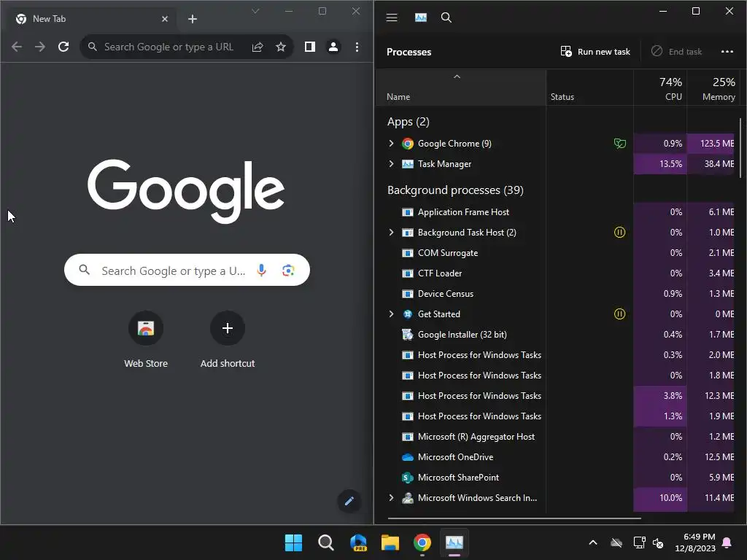Click OneDrive cloud icon in system tray
This screenshot has height=560, width=747.
(616, 542)
